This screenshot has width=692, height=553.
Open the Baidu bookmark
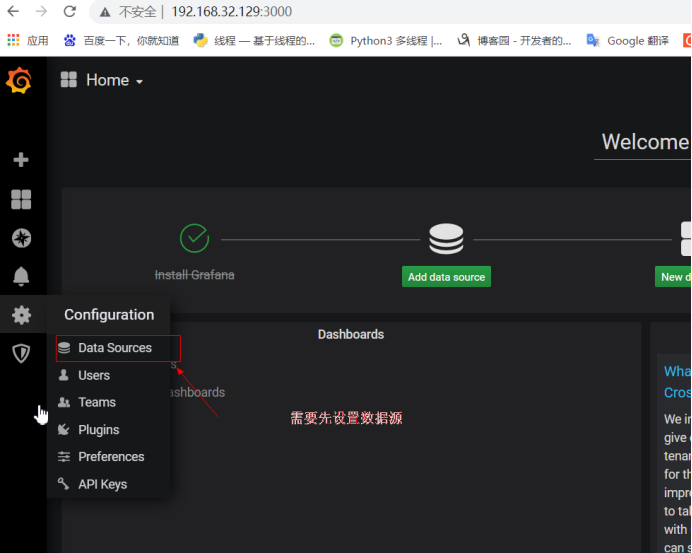pos(121,41)
